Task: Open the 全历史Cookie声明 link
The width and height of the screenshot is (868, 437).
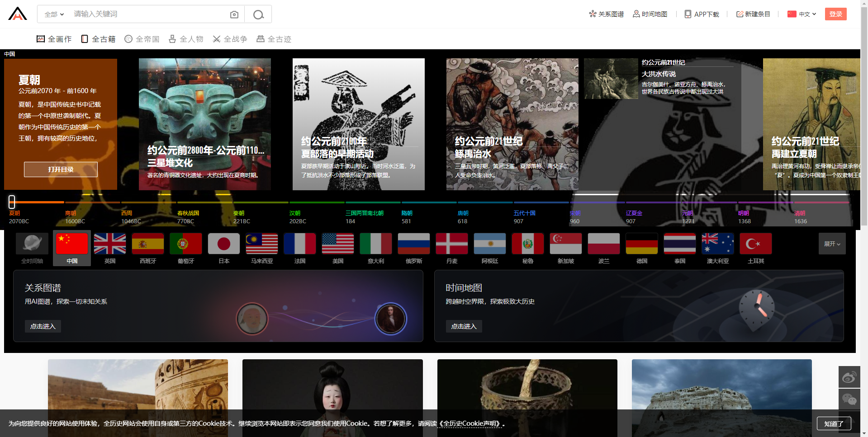Action: (470, 423)
